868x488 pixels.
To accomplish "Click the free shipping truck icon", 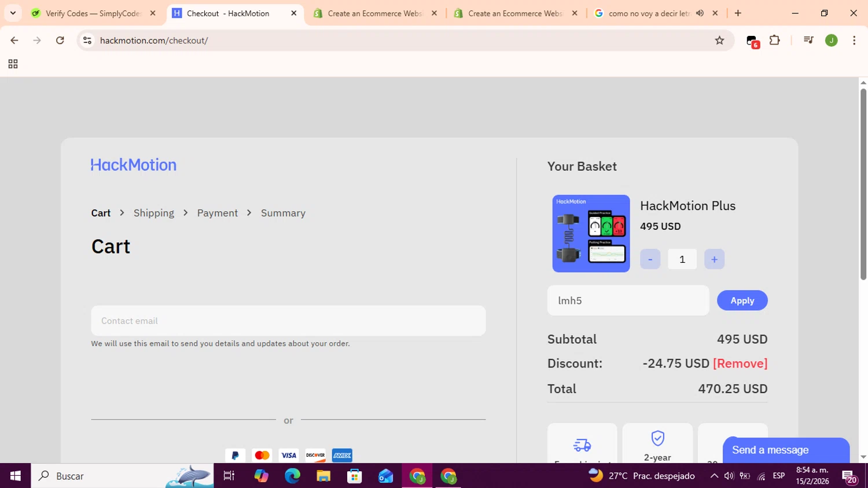I will point(582,445).
